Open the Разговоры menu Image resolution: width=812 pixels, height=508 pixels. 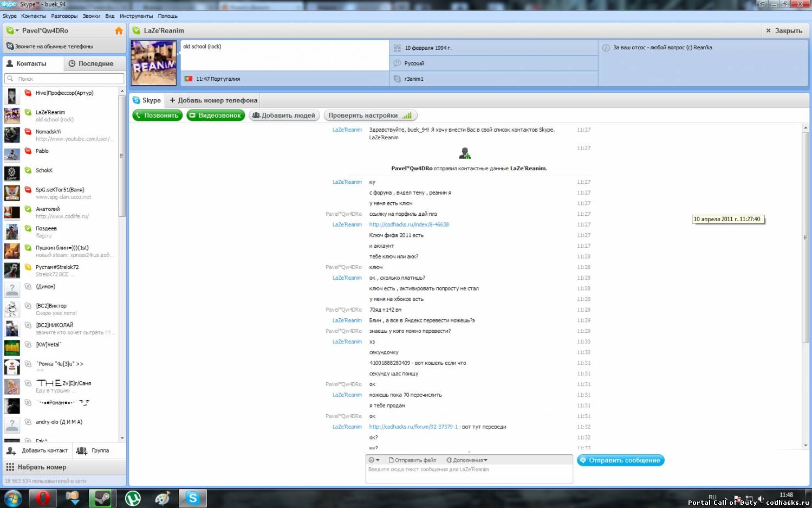point(64,16)
